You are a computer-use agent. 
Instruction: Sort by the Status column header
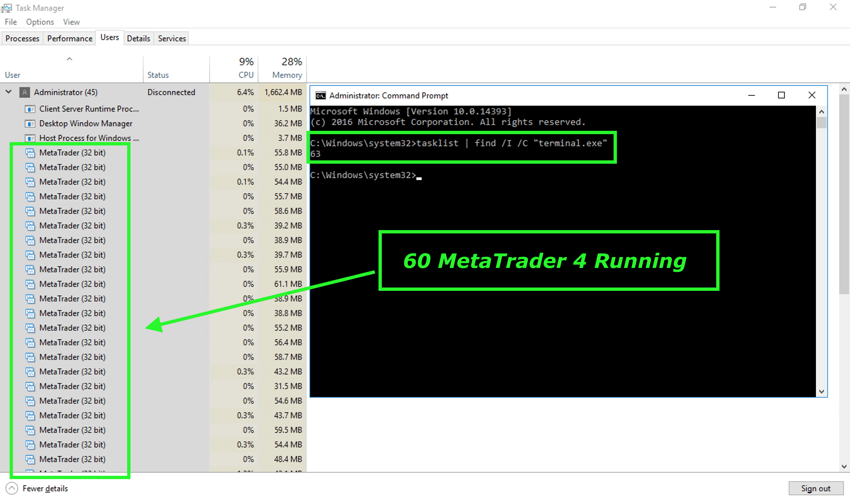[176, 69]
